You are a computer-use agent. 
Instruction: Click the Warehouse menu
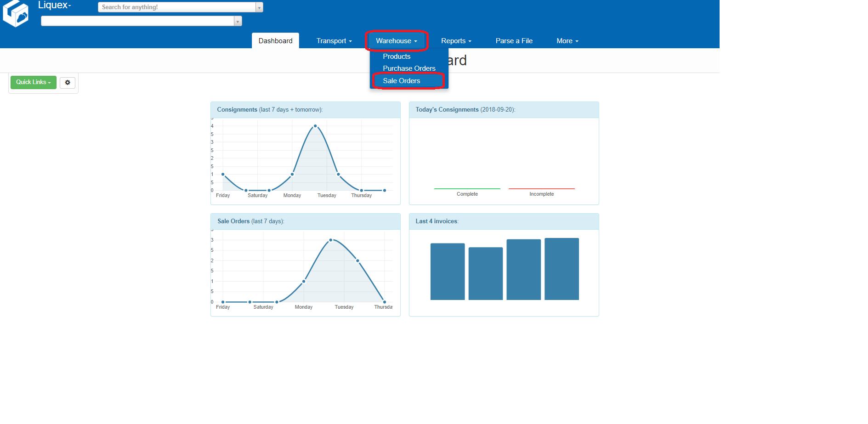tap(396, 41)
